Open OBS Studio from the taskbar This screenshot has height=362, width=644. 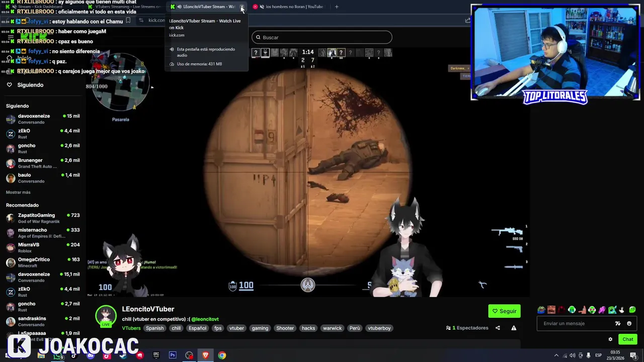[x=189, y=355]
